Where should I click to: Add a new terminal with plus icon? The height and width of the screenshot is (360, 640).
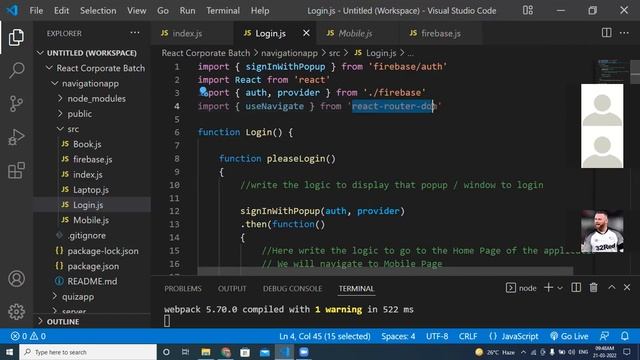(548, 288)
